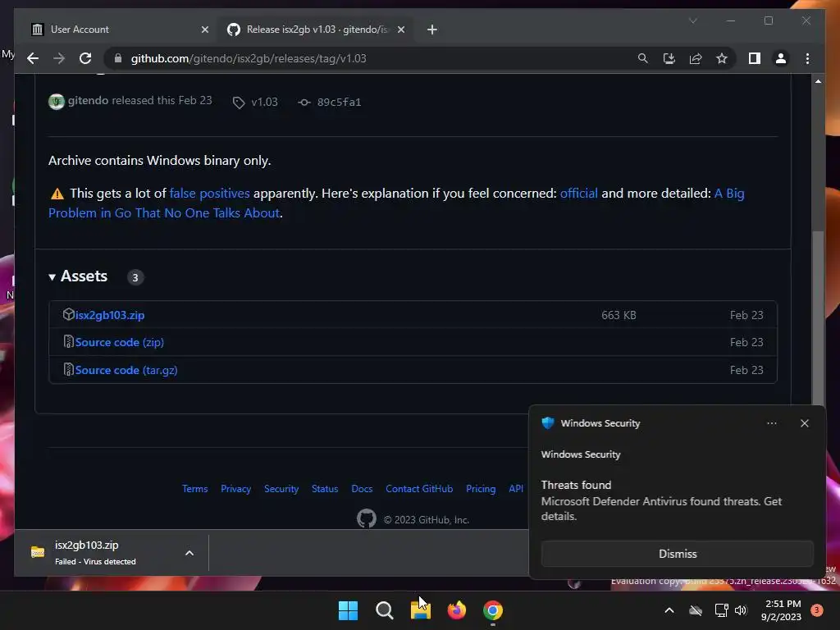The image size is (840, 630).
Task: Click the GitHub Octocat footer logo
Action: [367, 518]
